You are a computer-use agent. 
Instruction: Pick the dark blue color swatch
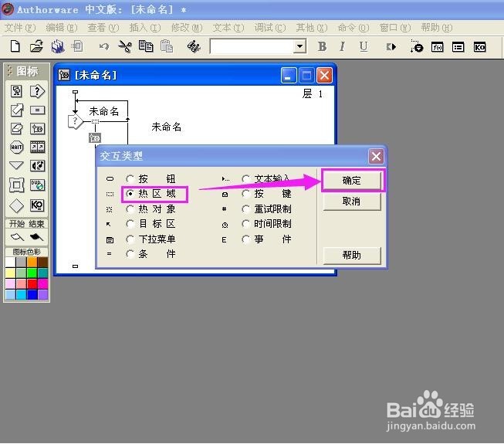32,294
